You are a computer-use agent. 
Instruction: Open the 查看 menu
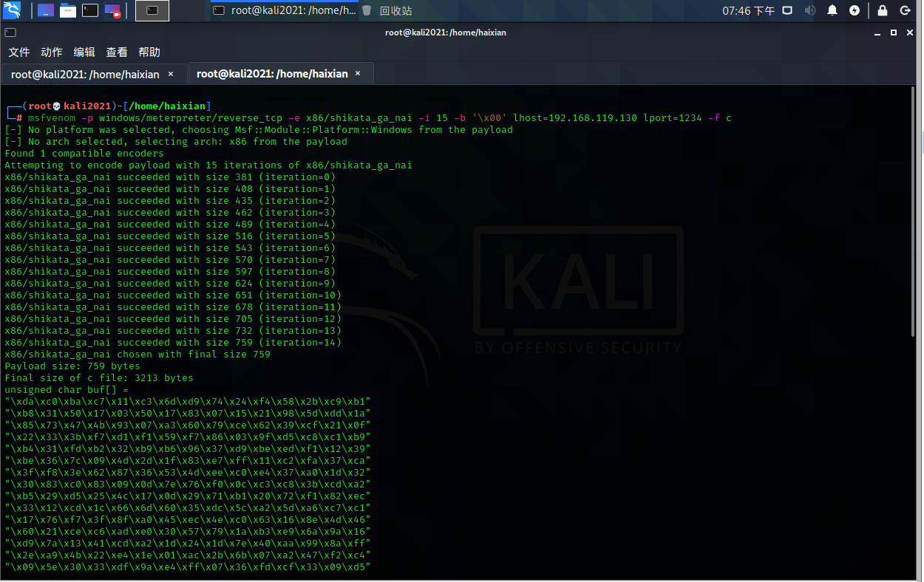pyautogui.click(x=117, y=52)
